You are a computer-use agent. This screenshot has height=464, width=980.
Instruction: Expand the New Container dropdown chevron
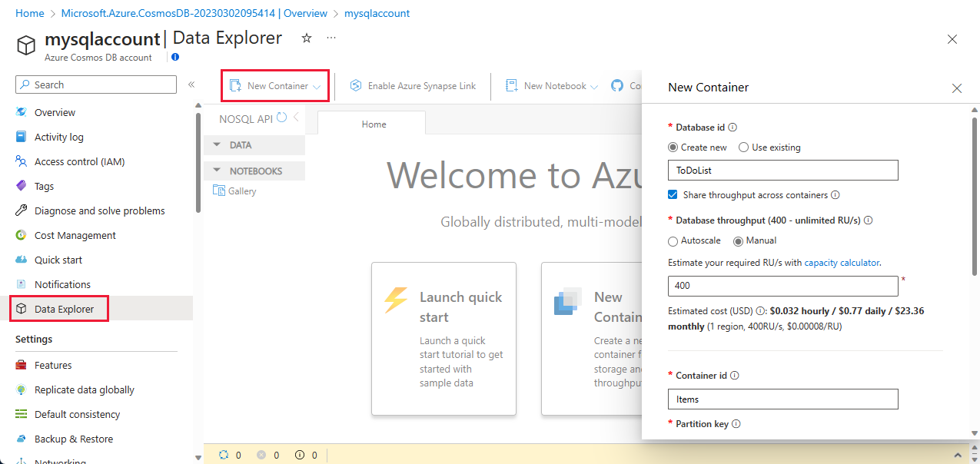pos(317,87)
